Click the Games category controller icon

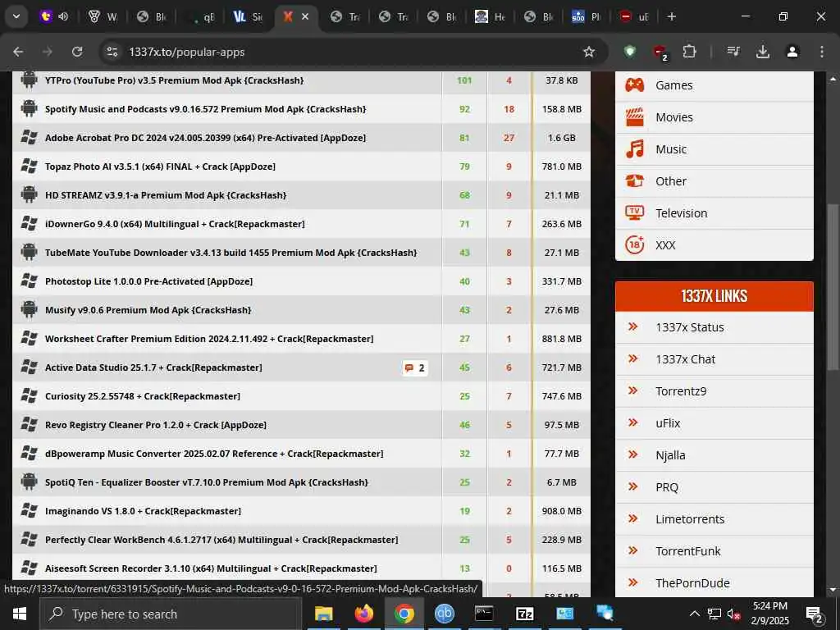(x=635, y=84)
